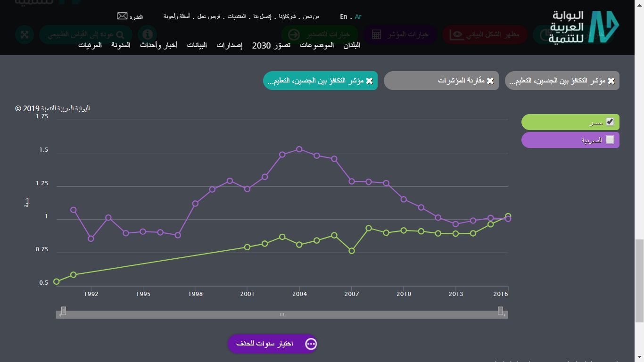Screen dimensions: 644x362
Task: Click the النشرة newsletter envelope icon
Action: click(122, 16)
